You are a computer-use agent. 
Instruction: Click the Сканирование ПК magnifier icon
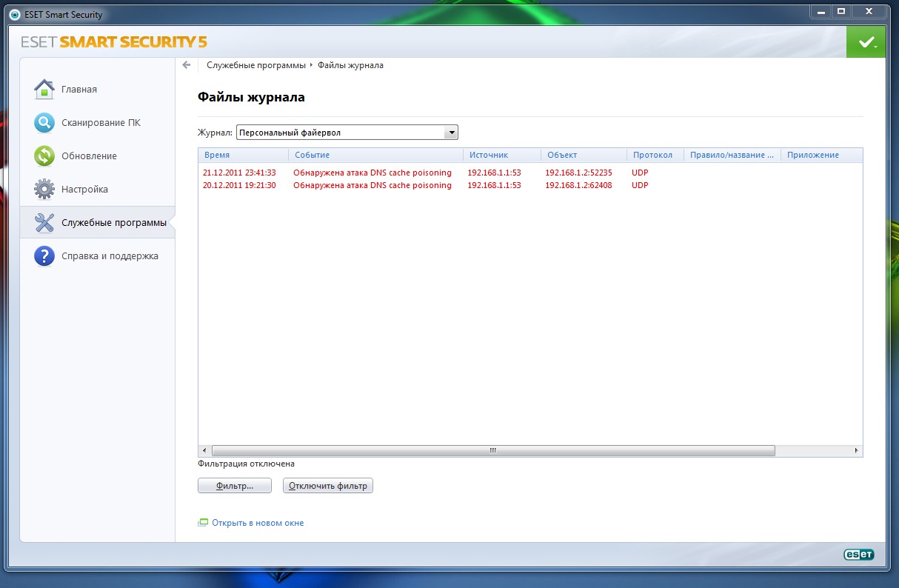point(44,122)
